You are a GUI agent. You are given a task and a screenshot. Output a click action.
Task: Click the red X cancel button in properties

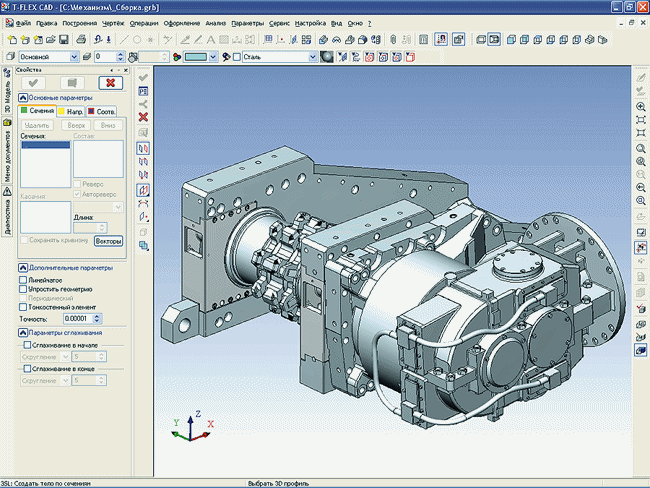(111, 83)
